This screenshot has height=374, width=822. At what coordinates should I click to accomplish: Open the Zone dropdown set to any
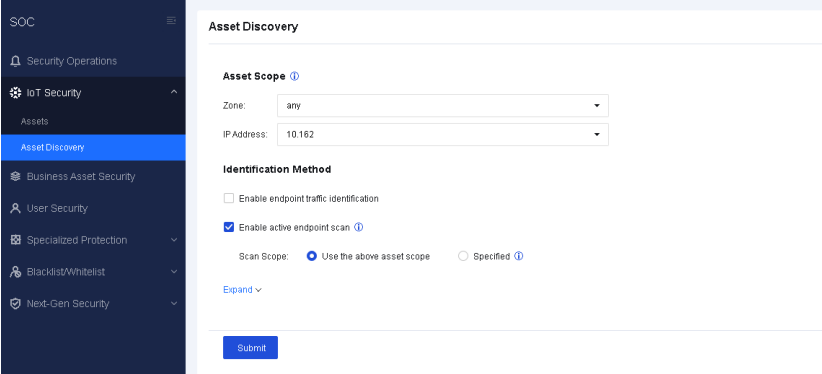[x=442, y=105]
